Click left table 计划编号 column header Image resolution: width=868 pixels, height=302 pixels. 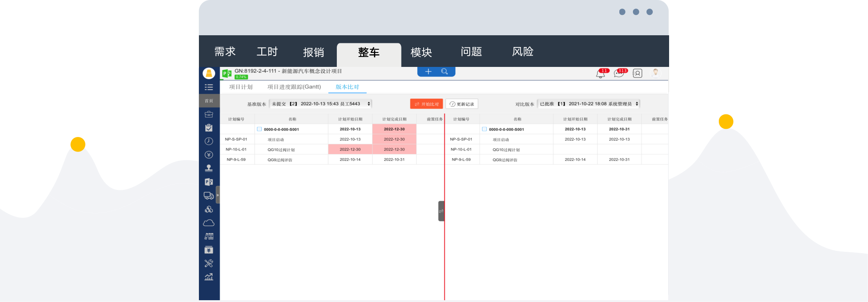click(236, 119)
